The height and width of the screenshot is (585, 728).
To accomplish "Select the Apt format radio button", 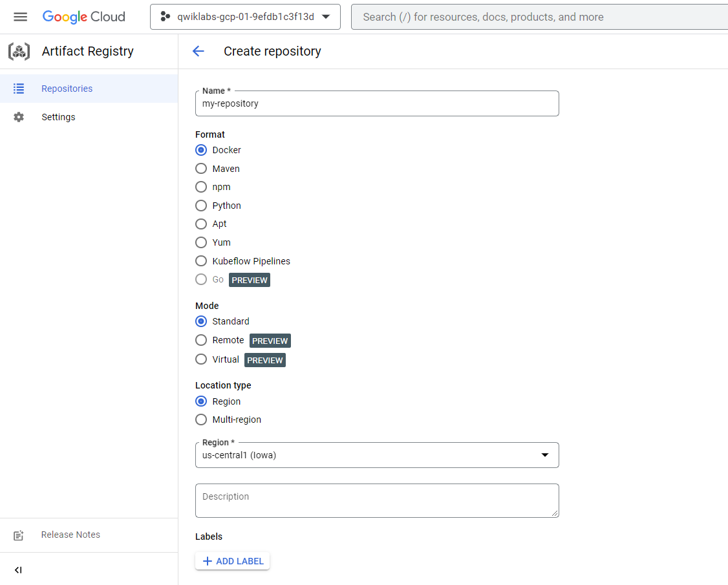I will pos(201,224).
